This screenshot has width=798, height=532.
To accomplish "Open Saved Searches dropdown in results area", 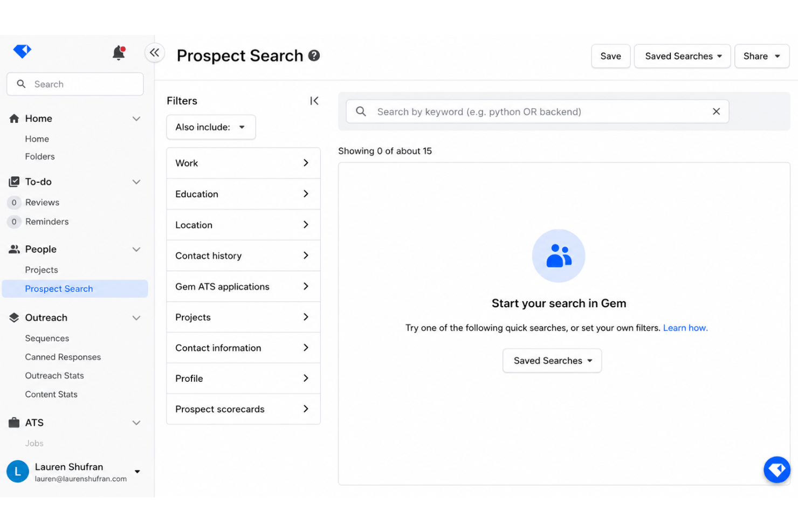I will point(552,361).
